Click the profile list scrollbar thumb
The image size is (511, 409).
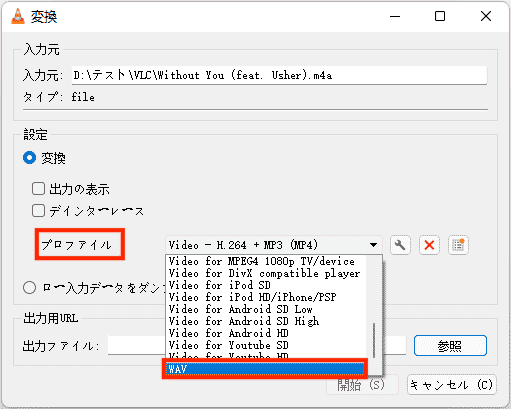pos(374,340)
